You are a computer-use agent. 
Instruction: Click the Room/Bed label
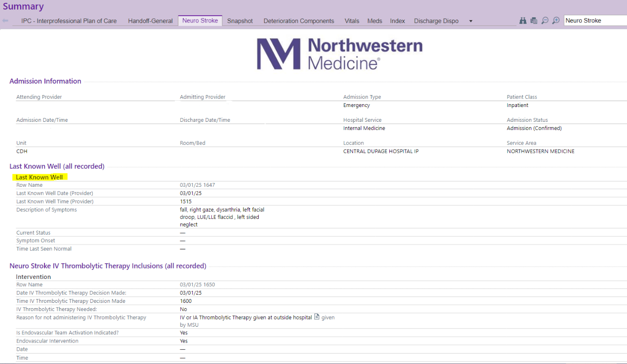point(193,143)
